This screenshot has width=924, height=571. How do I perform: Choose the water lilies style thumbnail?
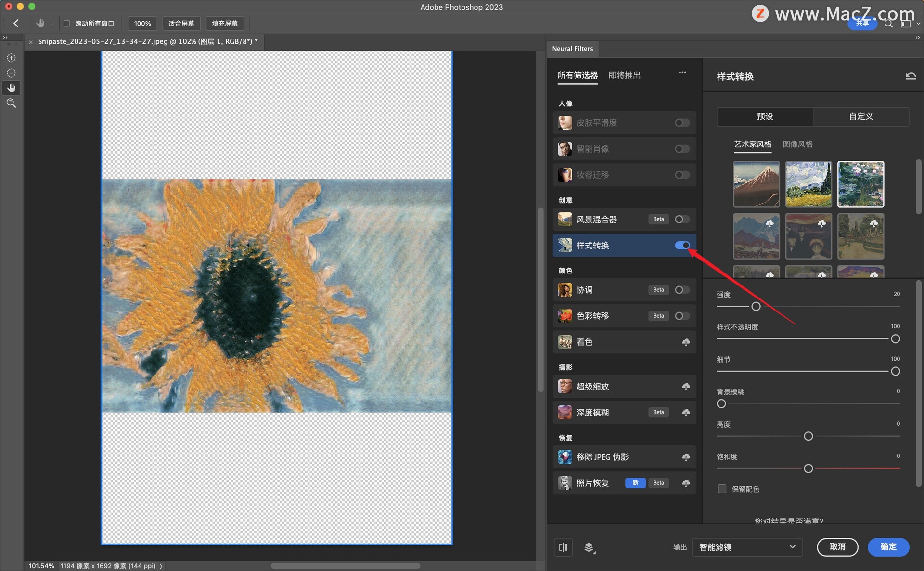tap(861, 184)
